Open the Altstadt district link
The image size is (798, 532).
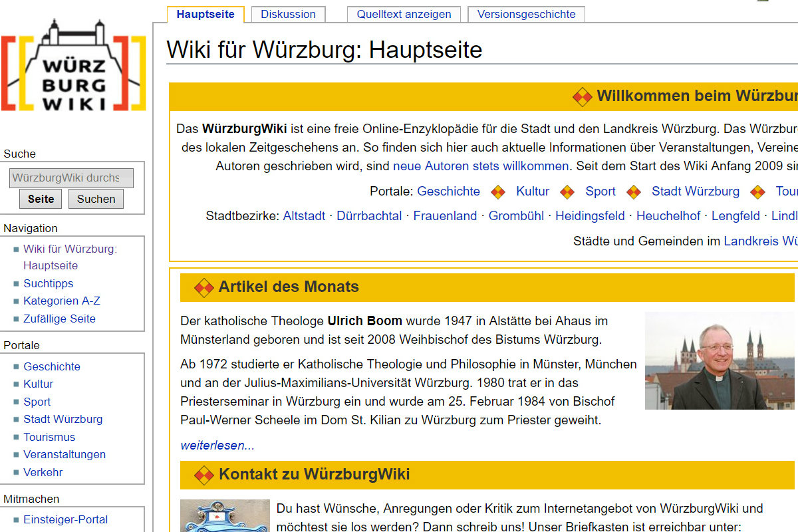click(304, 215)
